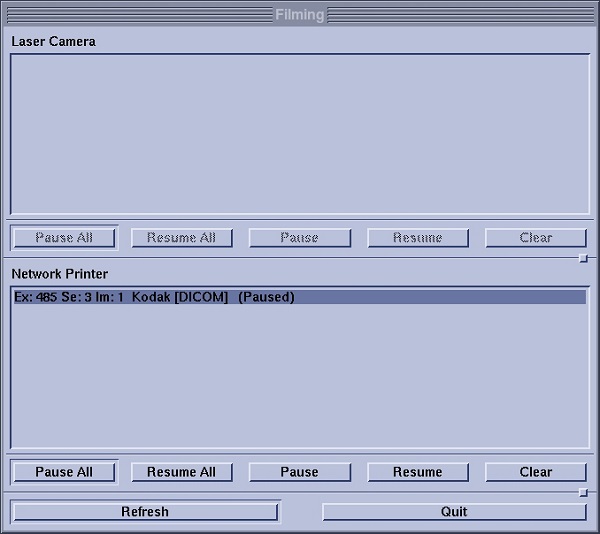Click Pause All under Laser Camera
The height and width of the screenshot is (534, 600).
(x=64, y=238)
